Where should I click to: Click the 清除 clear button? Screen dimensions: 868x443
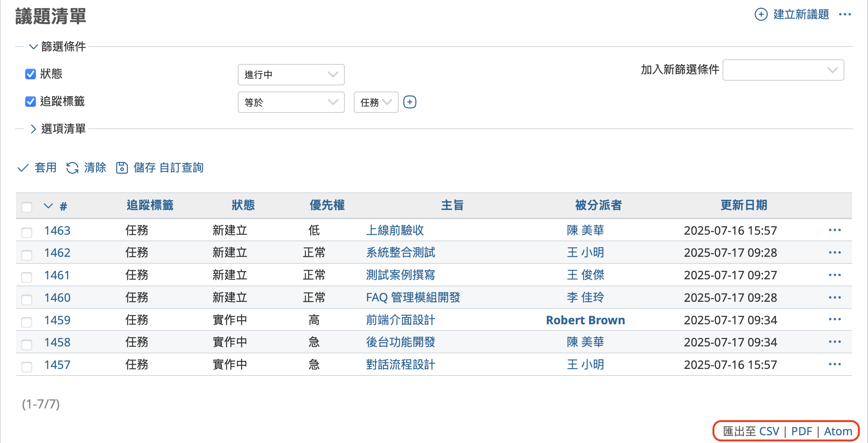tap(86, 168)
